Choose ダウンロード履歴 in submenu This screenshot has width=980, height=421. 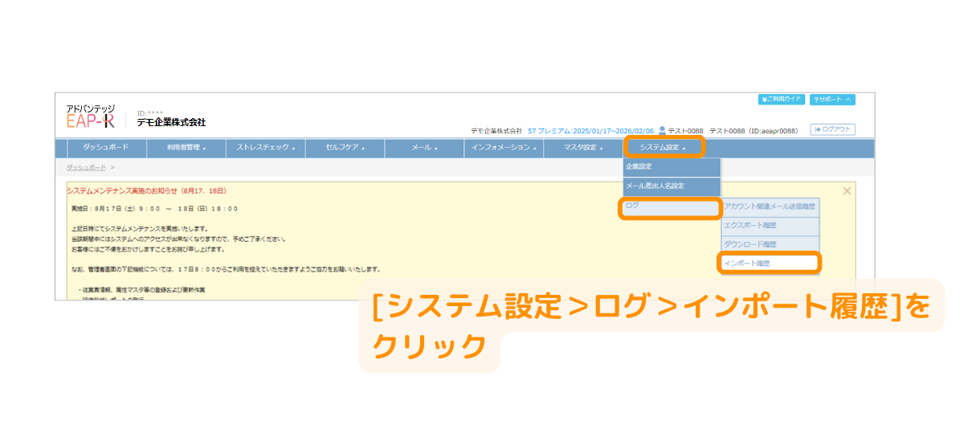click(x=770, y=244)
